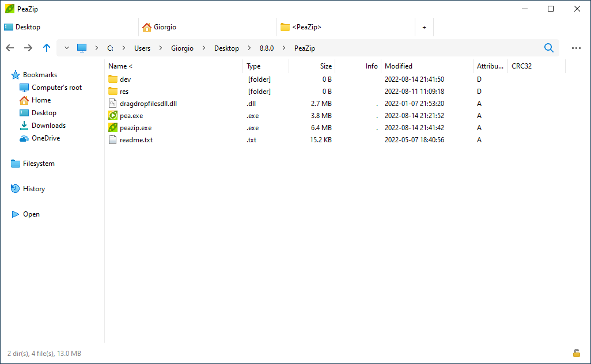Add a new tab with plus button

pyautogui.click(x=424, y=27)
